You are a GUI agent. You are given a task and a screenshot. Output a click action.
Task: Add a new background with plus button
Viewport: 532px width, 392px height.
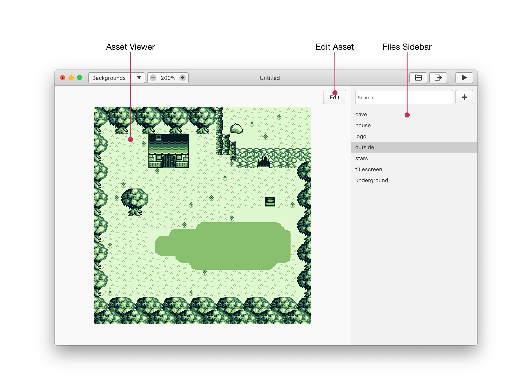(464, 97)
